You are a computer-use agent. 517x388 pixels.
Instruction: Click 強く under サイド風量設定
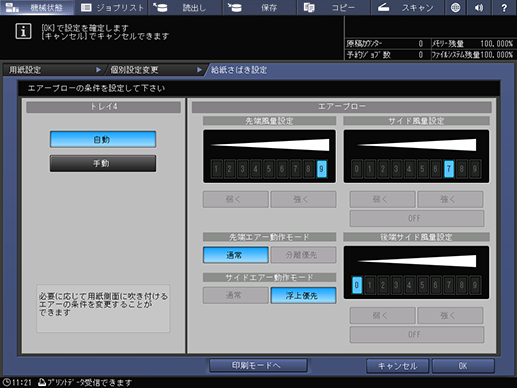pos(450,199)
